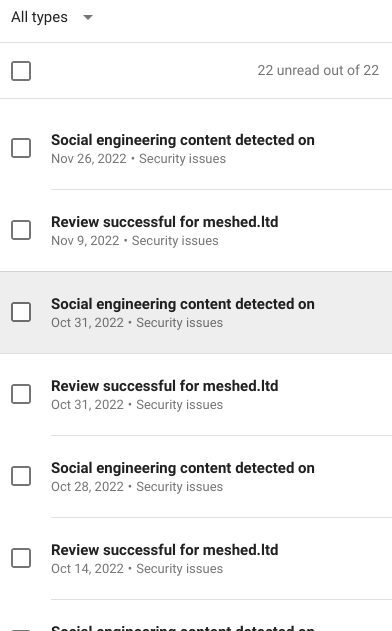Open Oct 31 Review successful for meshed.ltd title
This screenshot has width=392, height=631.
[x=165, y=386]
